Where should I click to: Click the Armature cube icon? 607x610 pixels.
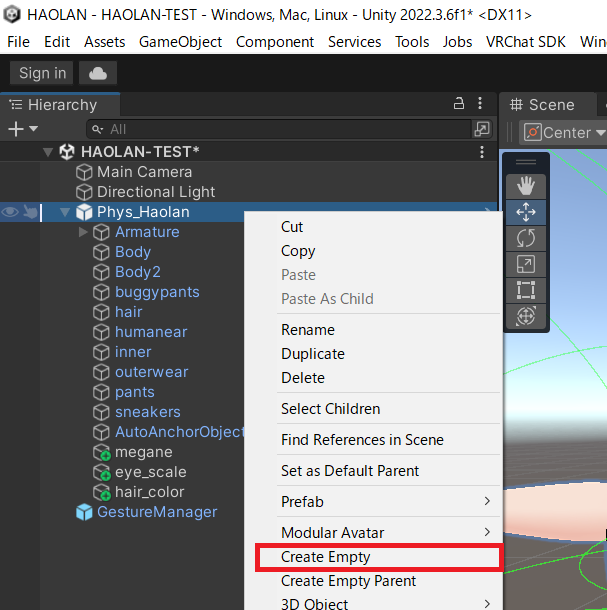pos(101,232)
